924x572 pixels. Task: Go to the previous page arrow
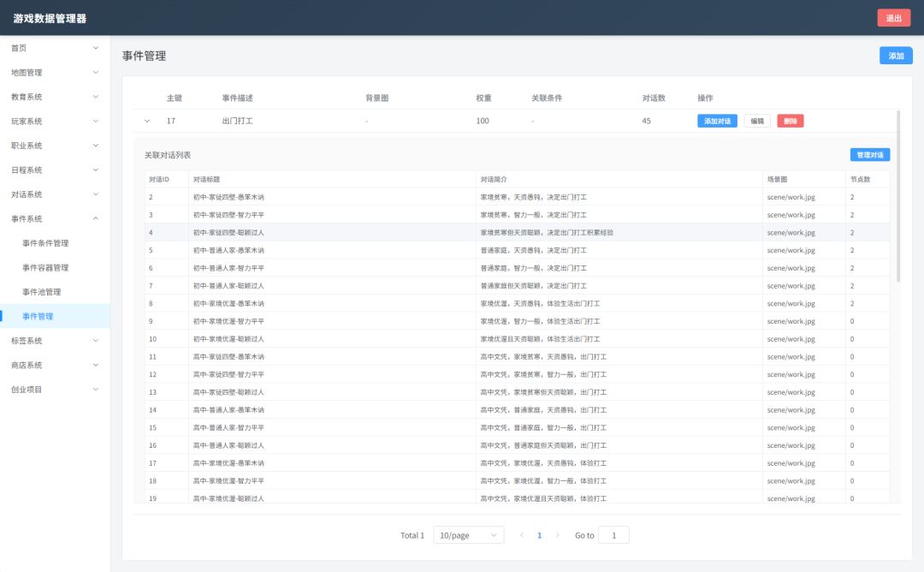[522, 535]
